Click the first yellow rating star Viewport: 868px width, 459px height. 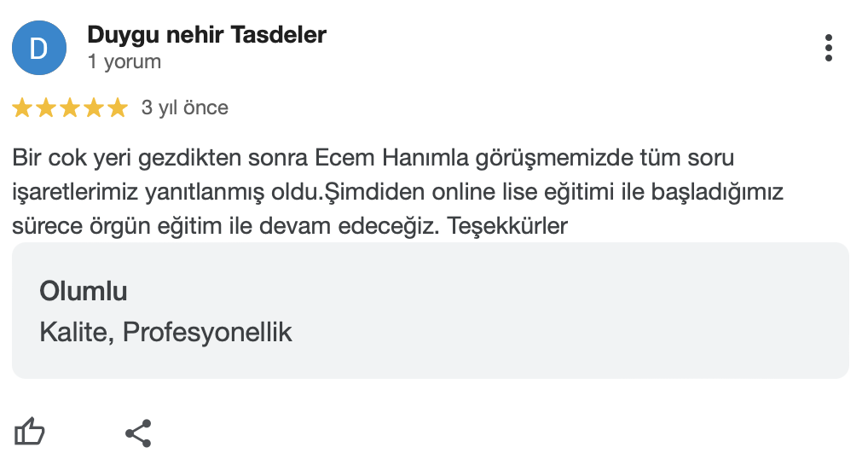click(x=21, y=108)
